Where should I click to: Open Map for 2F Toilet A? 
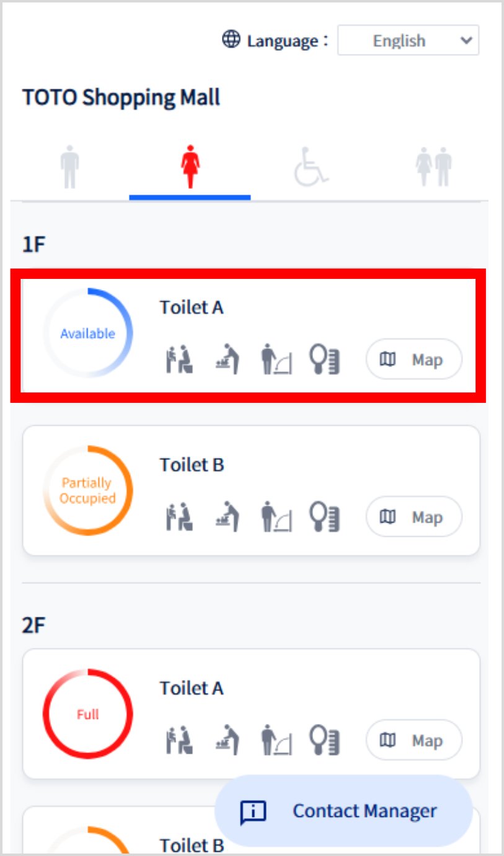tap(413, 740)
